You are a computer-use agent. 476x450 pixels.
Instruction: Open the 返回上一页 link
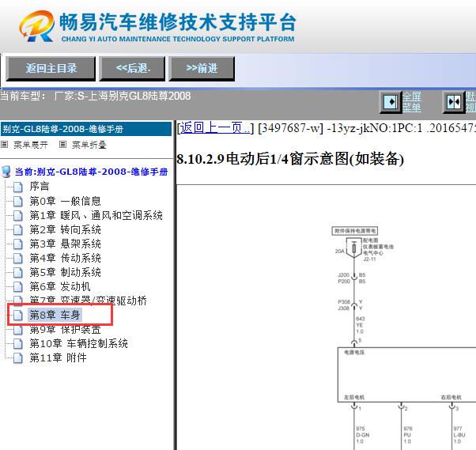(x=215, y=128)
